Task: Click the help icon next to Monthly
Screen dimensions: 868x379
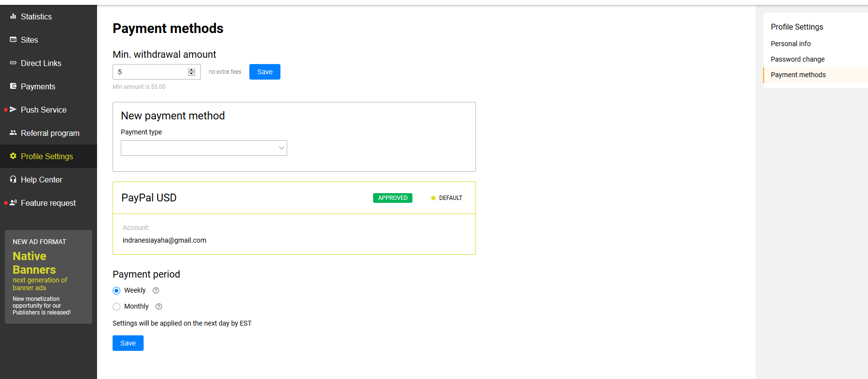Action: (x=159, y=307)
